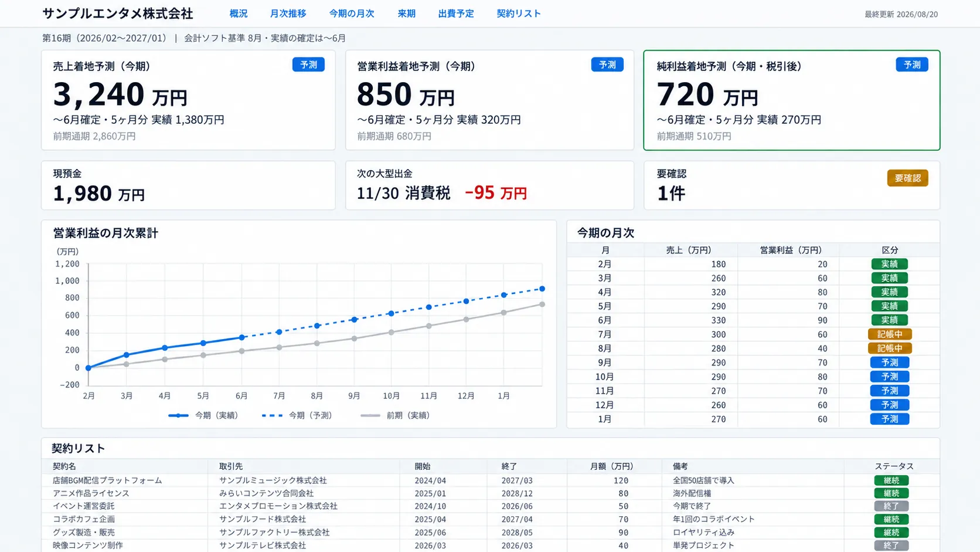Viewport: 980px width, 552px height.
Task: Select the 850 万円 operating profit value
Action: point(406,94)
